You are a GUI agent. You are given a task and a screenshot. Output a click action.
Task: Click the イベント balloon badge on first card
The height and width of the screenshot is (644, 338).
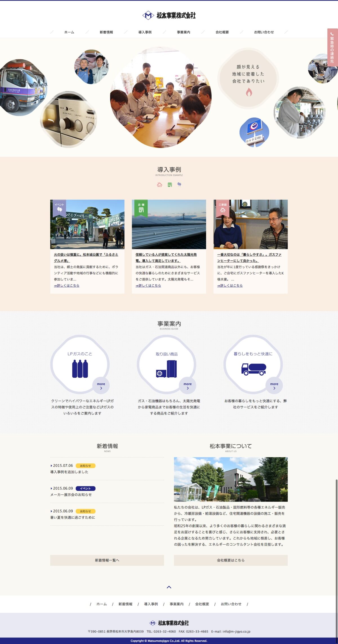tap(59, 208)
